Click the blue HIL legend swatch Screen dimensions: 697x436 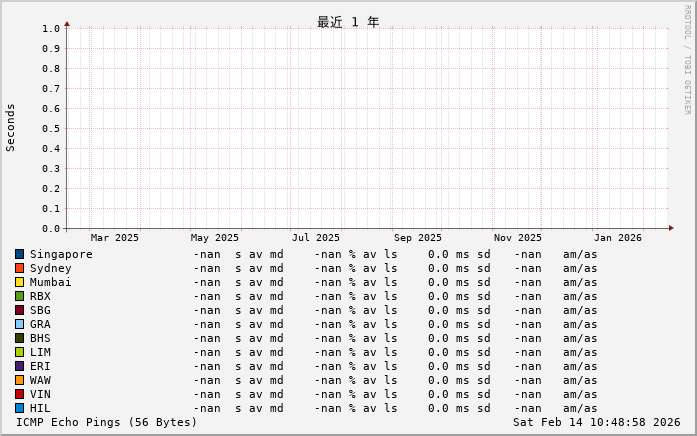tap(19, 408)
